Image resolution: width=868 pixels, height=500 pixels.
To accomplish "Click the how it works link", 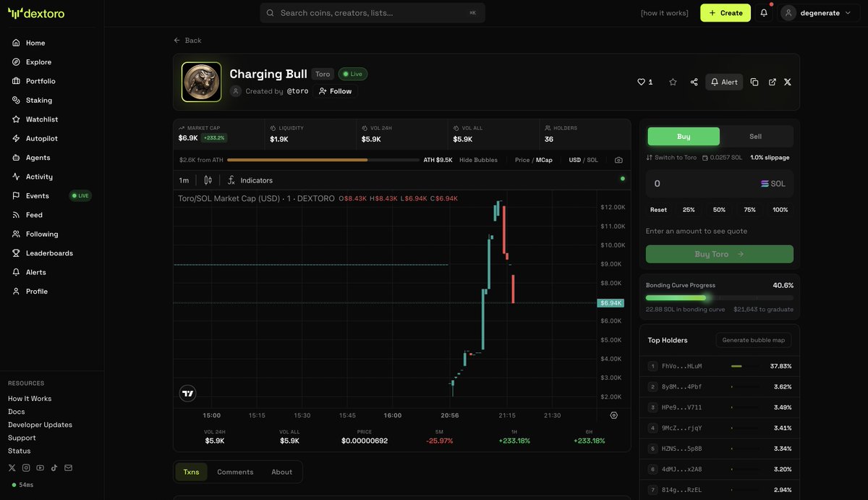I will tap(665, 13).
